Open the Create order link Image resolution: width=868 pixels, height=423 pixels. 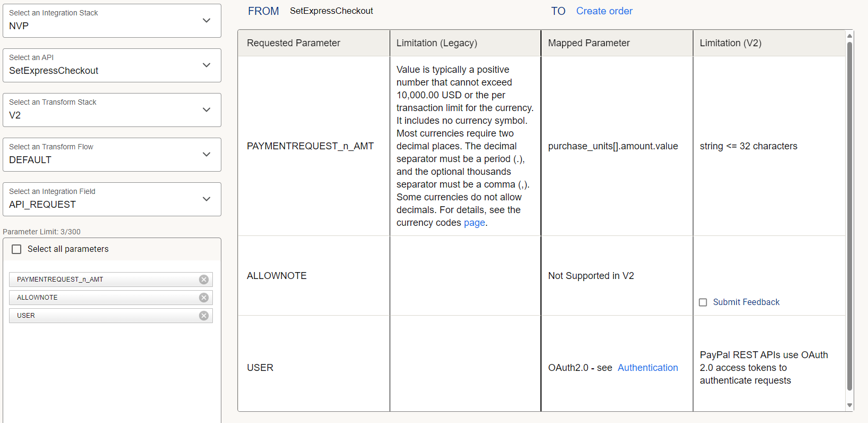604,11
